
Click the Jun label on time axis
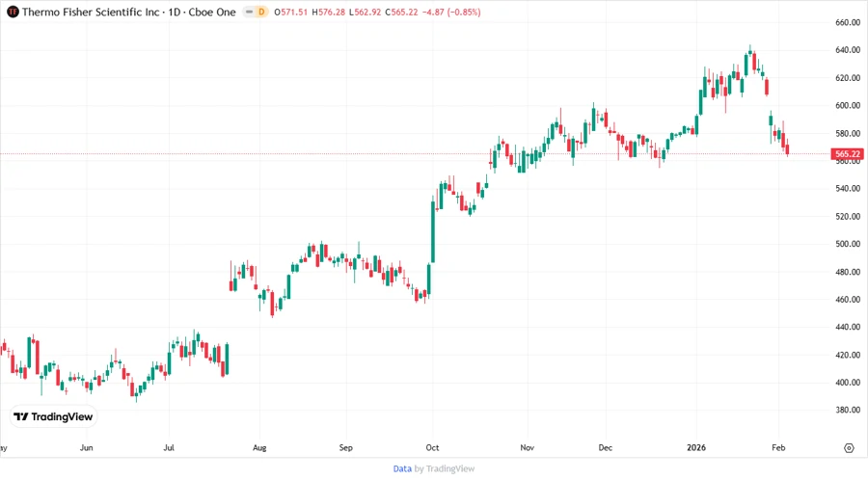[x=86, y=447]
